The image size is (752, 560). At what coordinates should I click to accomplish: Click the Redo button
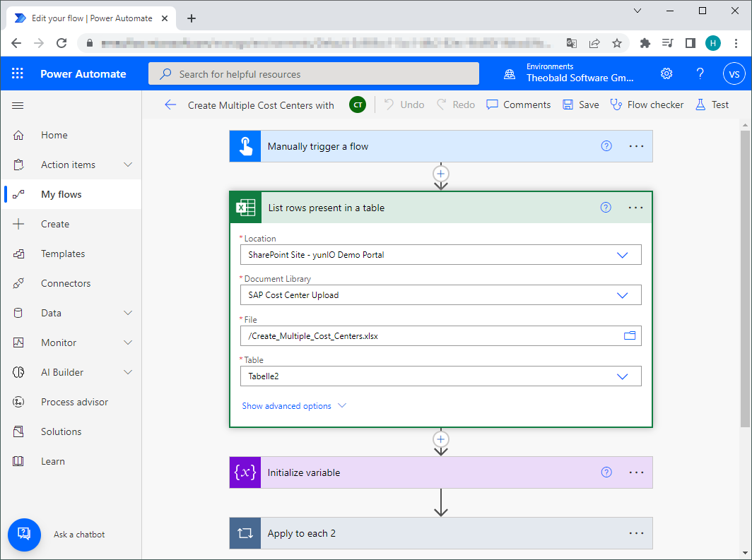pos(456,105)
